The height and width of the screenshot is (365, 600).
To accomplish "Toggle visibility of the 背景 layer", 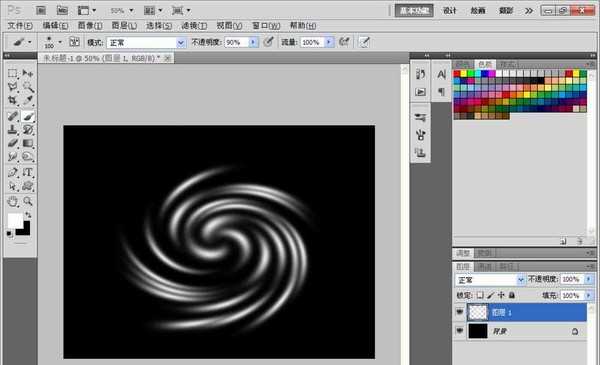I will coord(460,331).
